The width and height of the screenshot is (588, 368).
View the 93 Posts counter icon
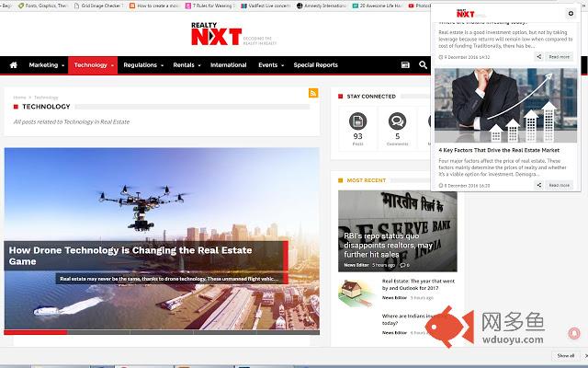[x=357, y=121]
